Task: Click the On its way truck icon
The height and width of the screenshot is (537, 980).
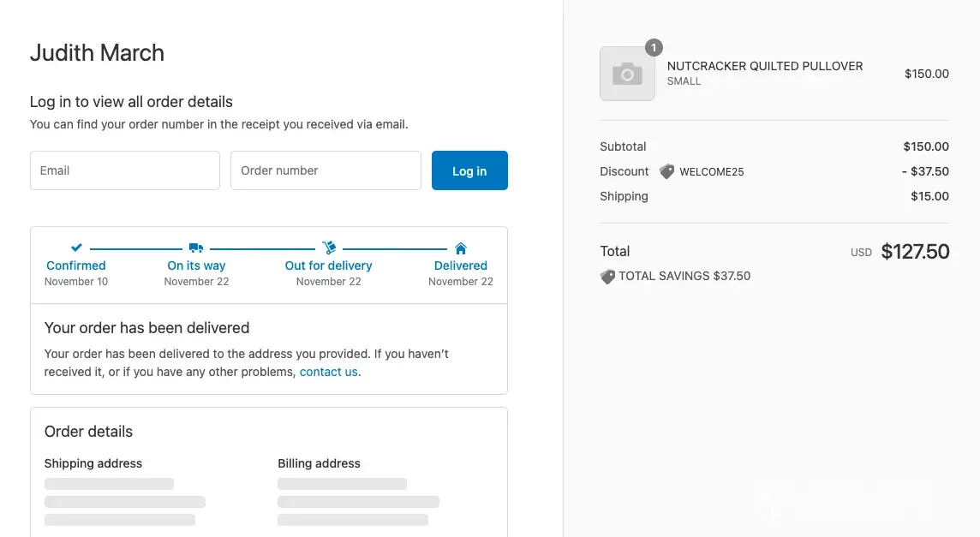Action: (196, 248)
